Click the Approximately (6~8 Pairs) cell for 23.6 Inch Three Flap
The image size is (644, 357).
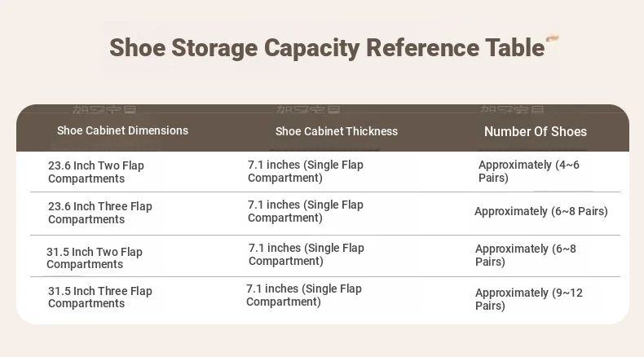pyautogui.click(x=541, y=211)
